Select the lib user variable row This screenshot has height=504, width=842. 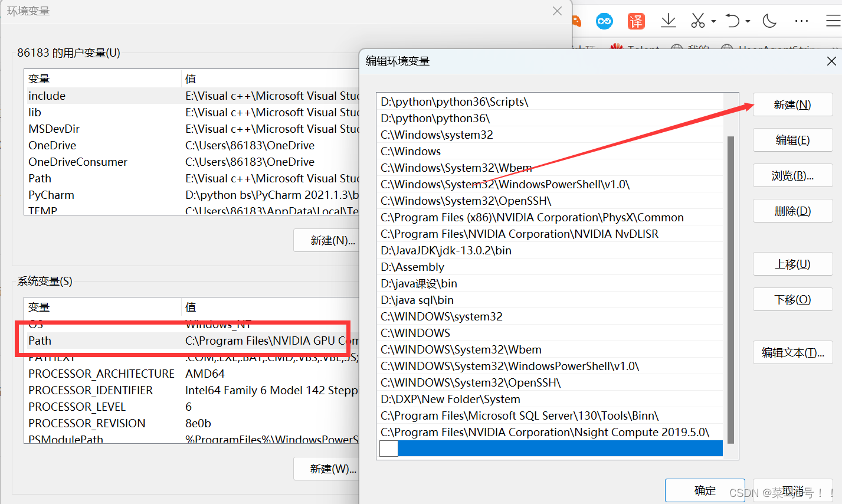192,112
